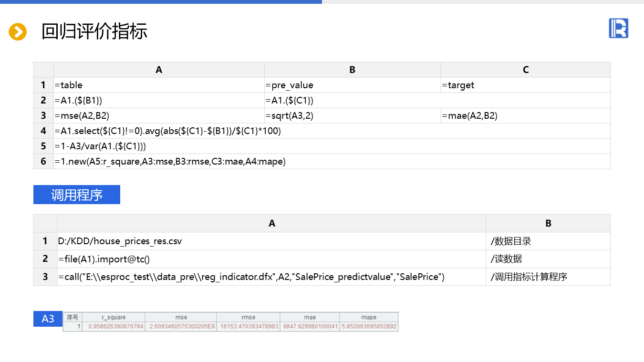Click the mse column header in results
Image resolution: width=644 pixels, height=362 pixels.
(181, 317)
